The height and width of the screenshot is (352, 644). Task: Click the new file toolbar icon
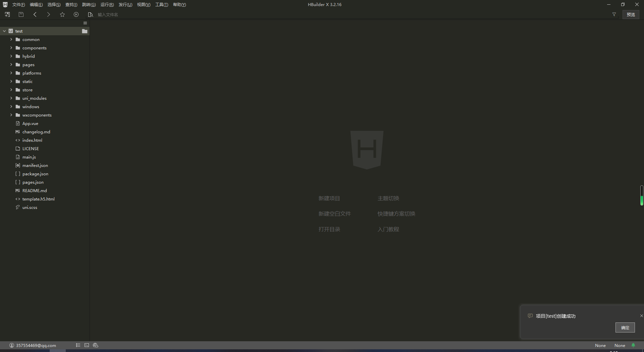7,14
